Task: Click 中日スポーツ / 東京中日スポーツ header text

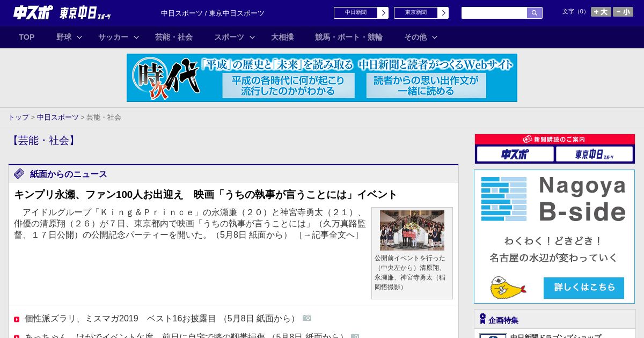Action: (213, 13)
